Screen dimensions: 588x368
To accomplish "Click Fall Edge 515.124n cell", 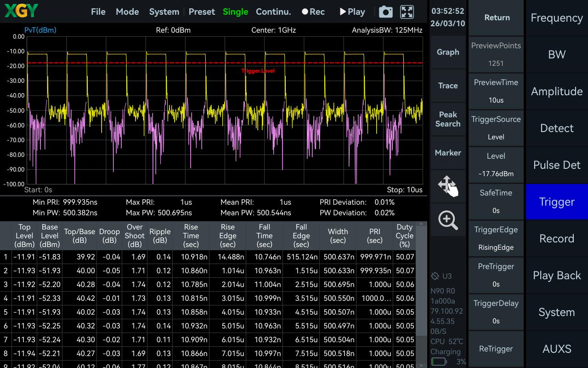I will pos(301,257).
